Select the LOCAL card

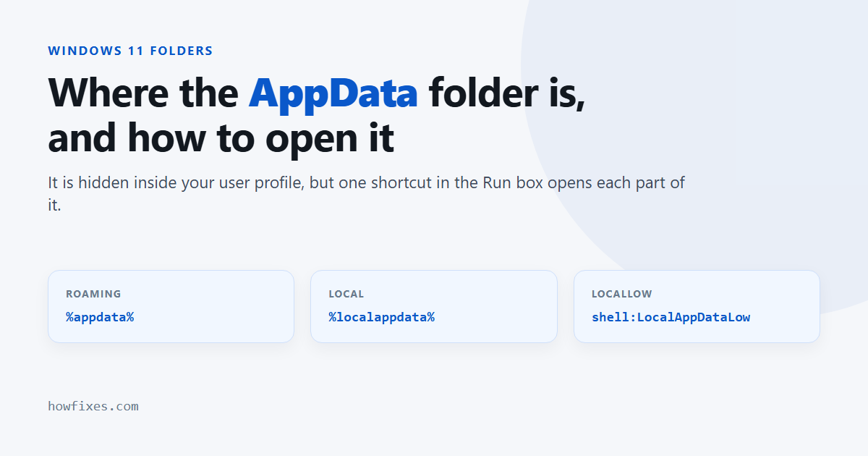click(x=434, y=306)
